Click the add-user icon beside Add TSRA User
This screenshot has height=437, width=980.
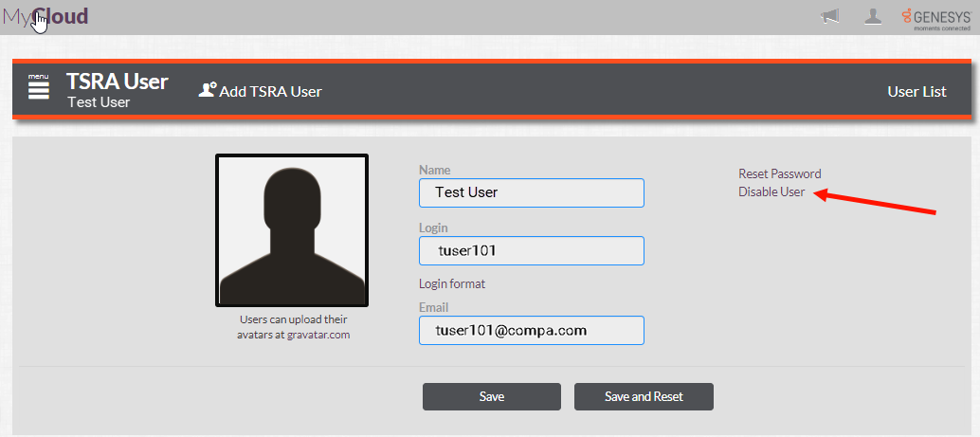(x=208, y=90)
